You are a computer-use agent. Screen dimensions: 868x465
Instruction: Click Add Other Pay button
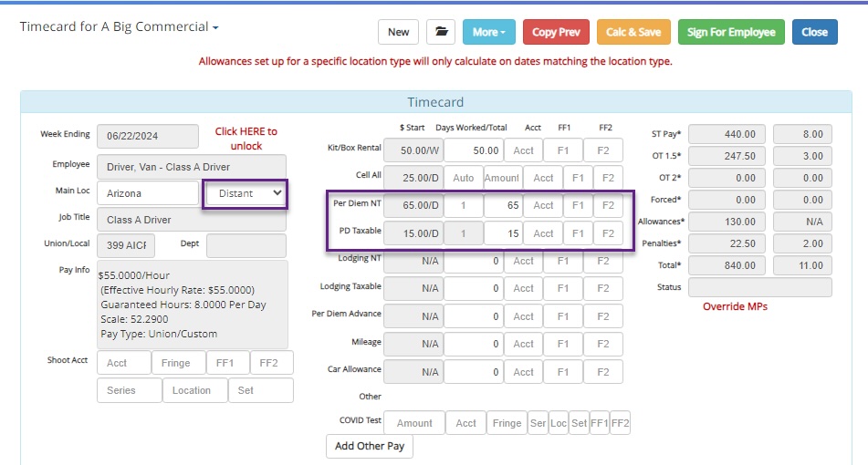[x=370, y=446]
